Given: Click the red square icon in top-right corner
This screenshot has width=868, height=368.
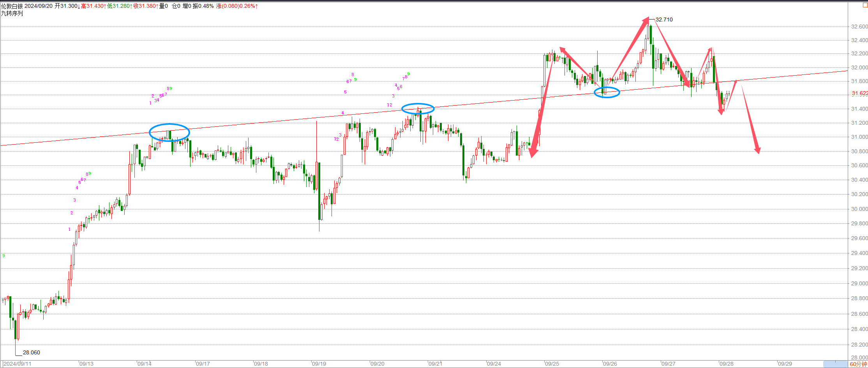Looking at the screenshot, I should (865, 5).
